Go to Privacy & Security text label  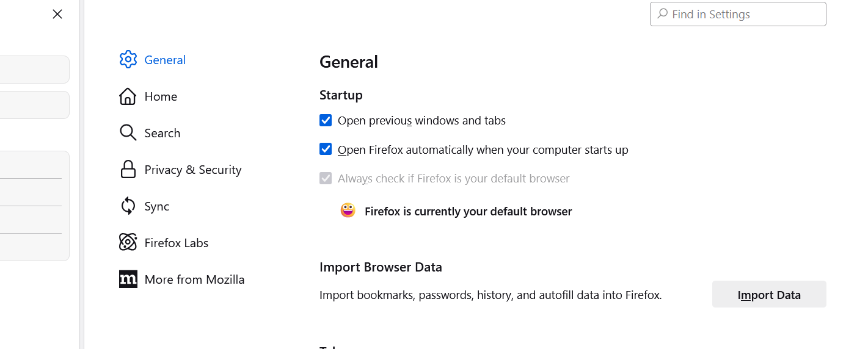tap(193, 170)
